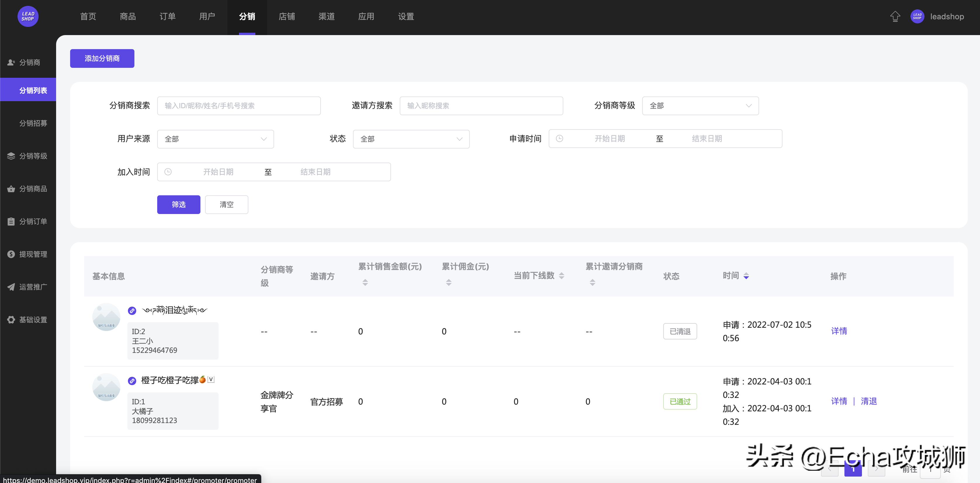Click the 添加分销商 button
Viewport: 980px width, 483px height.
(102, 58)
